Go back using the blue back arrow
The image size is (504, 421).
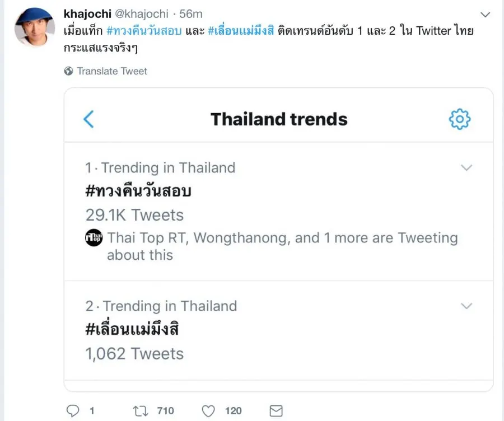pos(88,119)
